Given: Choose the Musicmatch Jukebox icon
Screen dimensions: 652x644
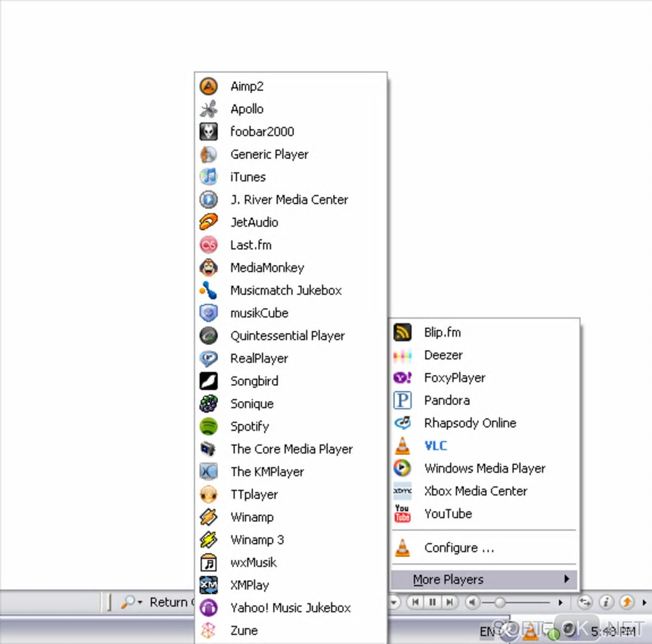Looking at the screenshot, I should click(208, 291).
